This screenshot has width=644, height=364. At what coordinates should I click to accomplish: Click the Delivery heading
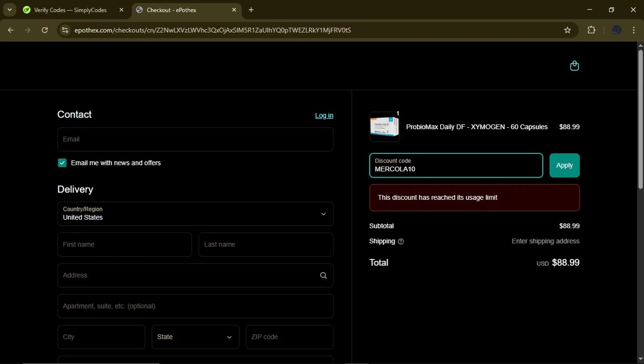point(75,190)
